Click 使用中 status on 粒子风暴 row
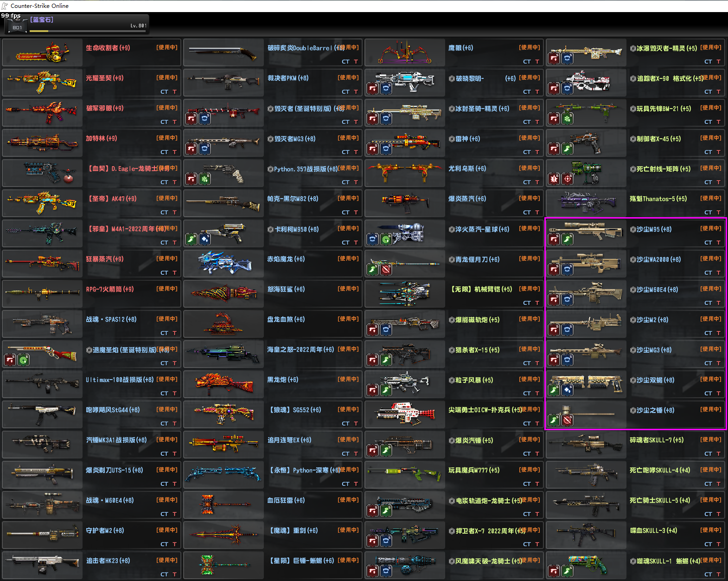The height and width of the screenshot is (581, 728). [530, 379]
